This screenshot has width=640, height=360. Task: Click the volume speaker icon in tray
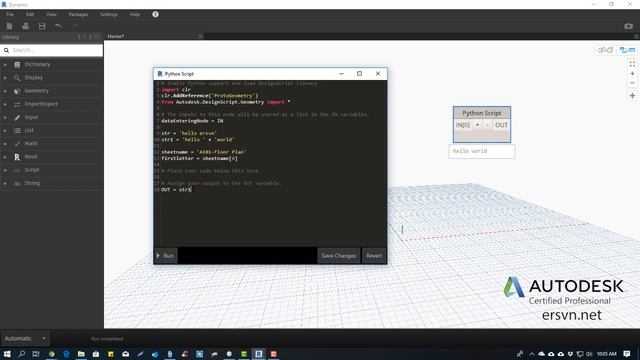point(589,354)
